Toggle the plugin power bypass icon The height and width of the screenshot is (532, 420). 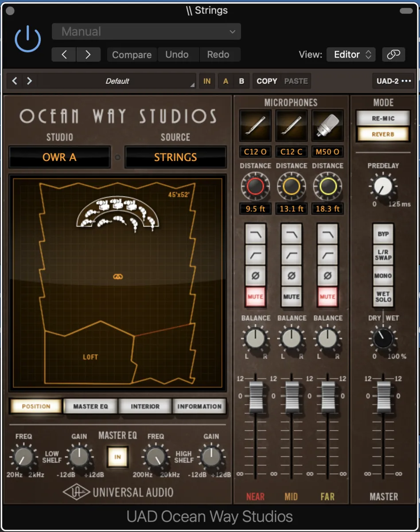coord(27,39)
